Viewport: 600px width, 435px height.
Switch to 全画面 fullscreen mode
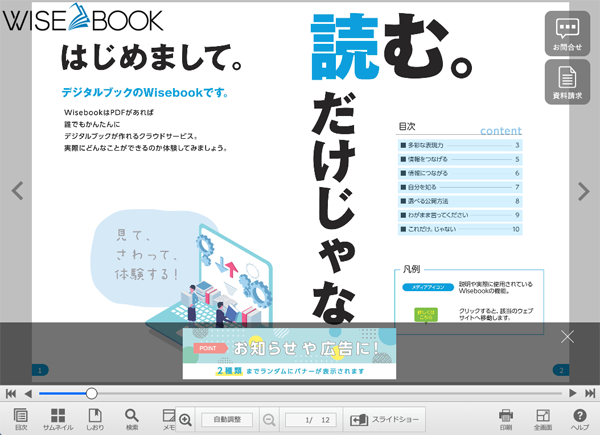click(x=543, y=419)
